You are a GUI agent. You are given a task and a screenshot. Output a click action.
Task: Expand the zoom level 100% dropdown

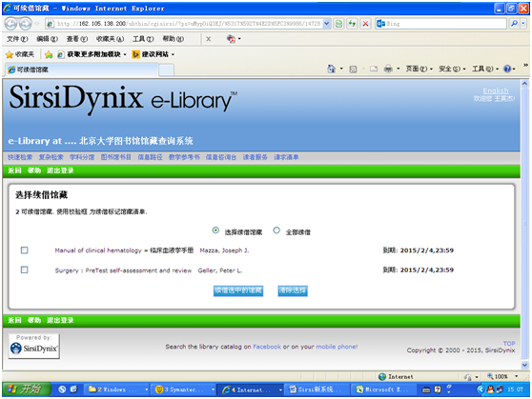pos(517,376)
